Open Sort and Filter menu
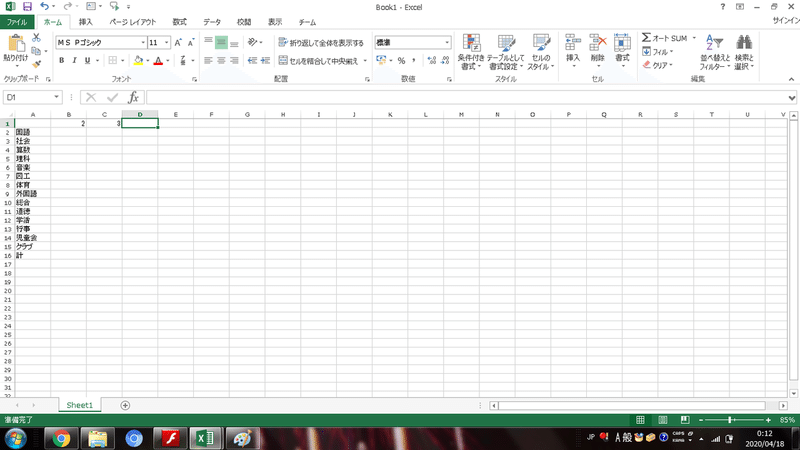 pyautogui.click(x=714, y=52)
